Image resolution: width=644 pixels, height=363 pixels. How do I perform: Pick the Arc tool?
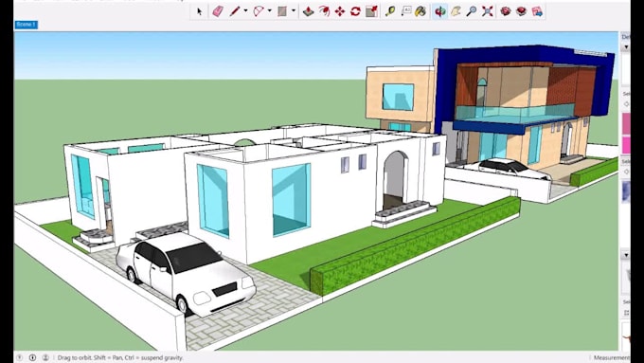click(x=259, y=11)
